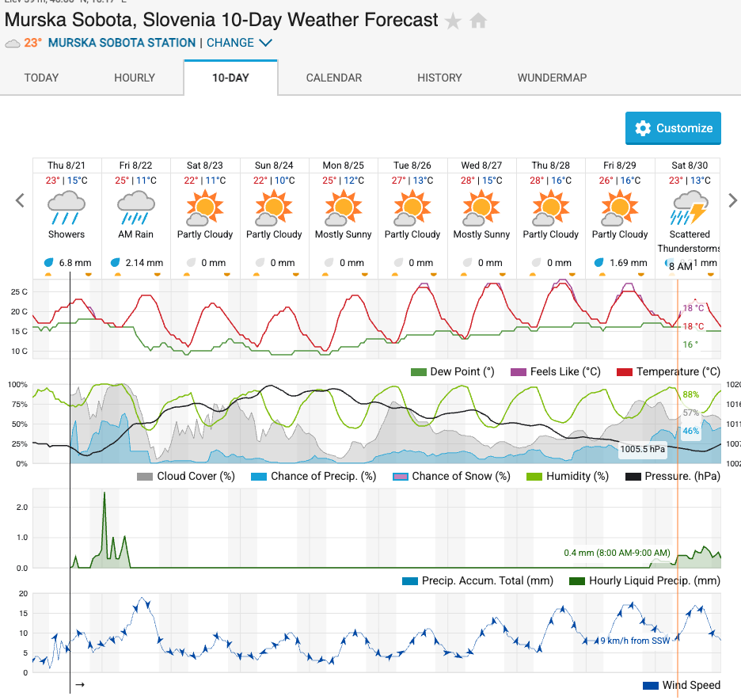The height and width of the screenshot is (700, 741).
Task: Expand the station CHANGE dropdown chevron
Action: [x=266, y=43]
